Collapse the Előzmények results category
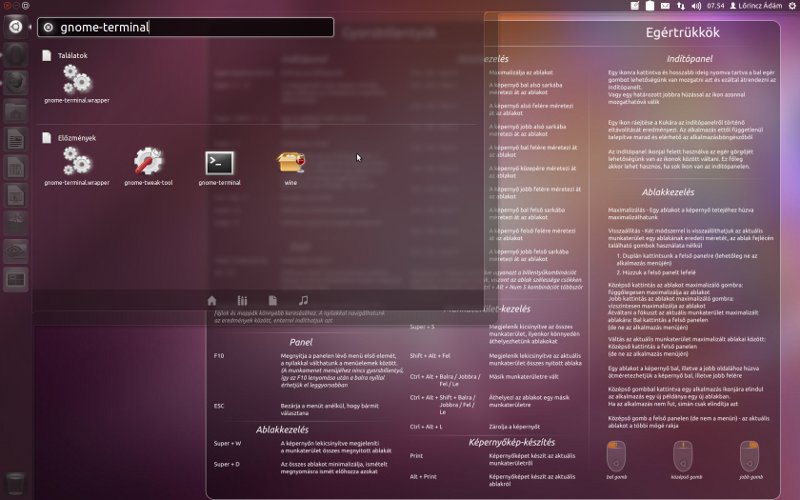The height and width of the screenshot is (500, 800). point(69,138)
